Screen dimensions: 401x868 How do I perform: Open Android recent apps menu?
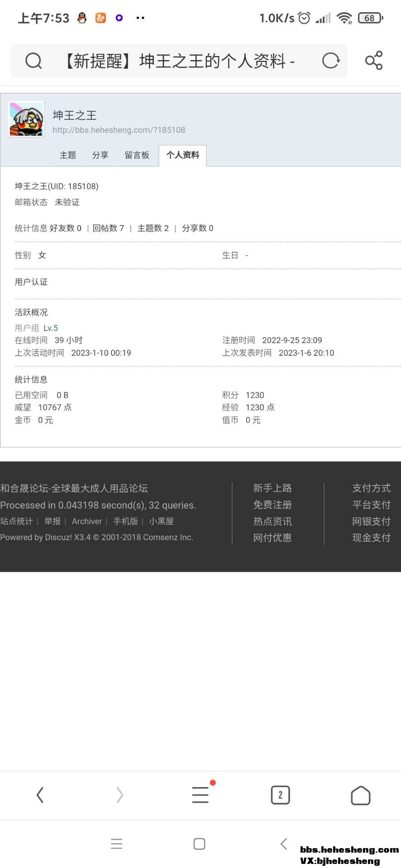pyautogui.click(x=117, y=844)
